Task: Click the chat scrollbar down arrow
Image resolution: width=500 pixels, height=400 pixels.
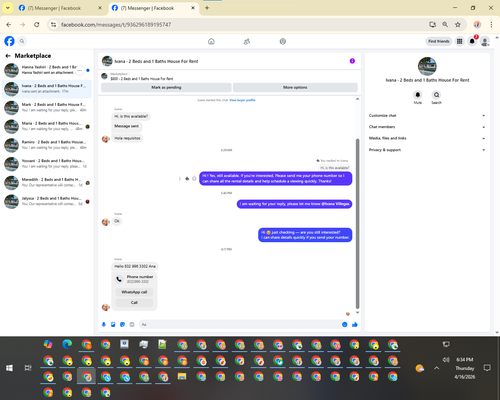Action: (358, 313)
